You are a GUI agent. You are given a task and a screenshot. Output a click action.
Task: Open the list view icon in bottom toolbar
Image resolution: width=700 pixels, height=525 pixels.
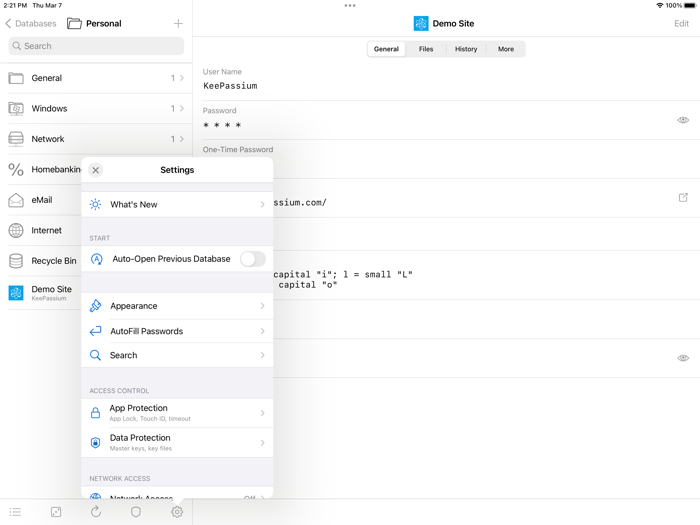point(15,512)
